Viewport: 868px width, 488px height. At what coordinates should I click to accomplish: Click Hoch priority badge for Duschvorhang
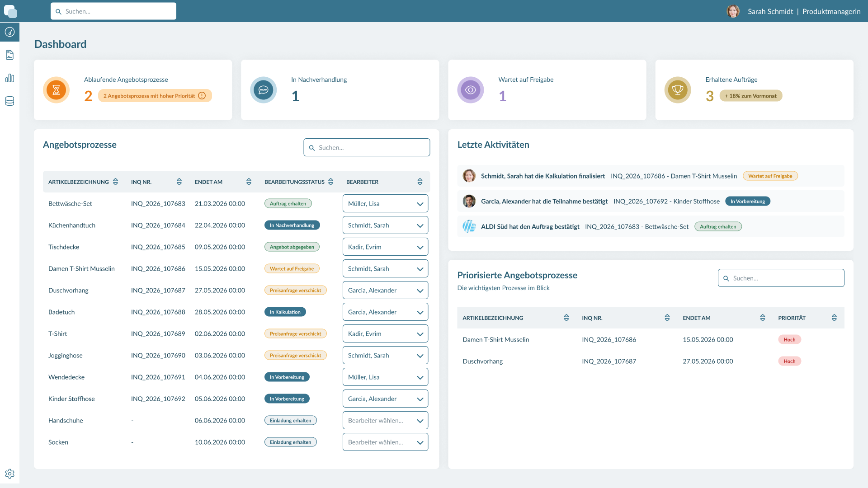[x=789, y=361]
